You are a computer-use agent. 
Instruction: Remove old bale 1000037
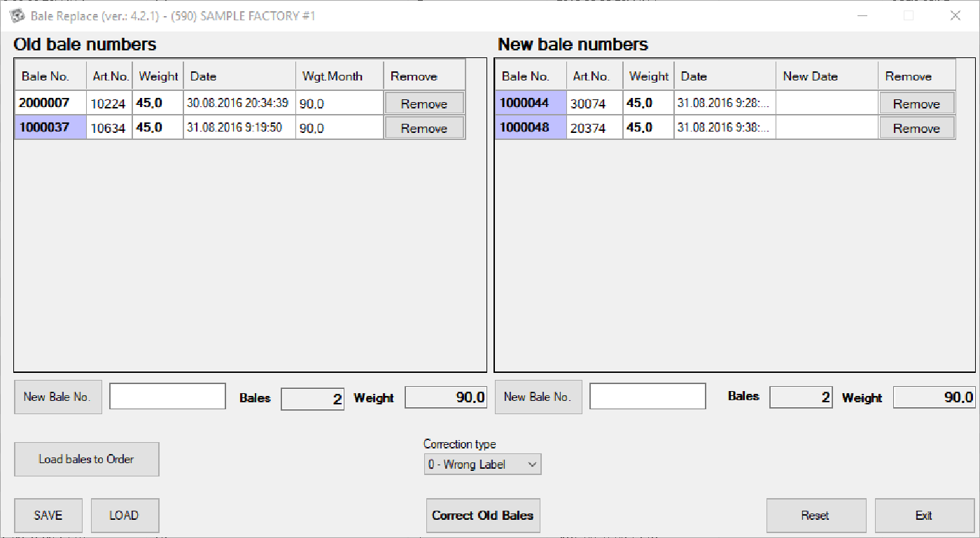(424, 128)
